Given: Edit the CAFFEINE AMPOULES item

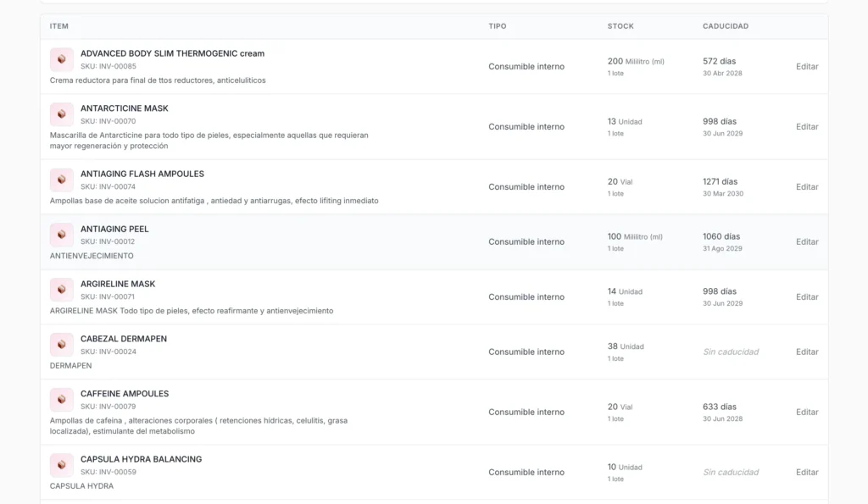Looking at the screenshot, I should click(x=807, y=413).
